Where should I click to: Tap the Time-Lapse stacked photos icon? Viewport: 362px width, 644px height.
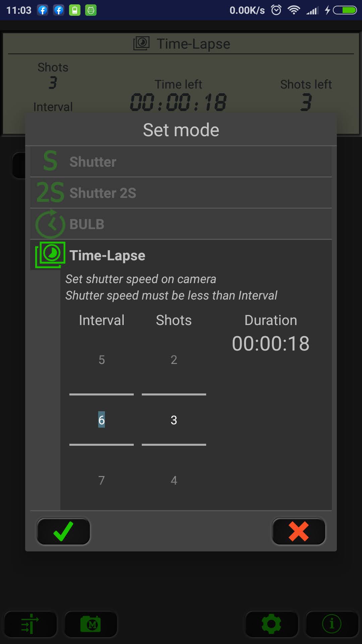point(50,255)
